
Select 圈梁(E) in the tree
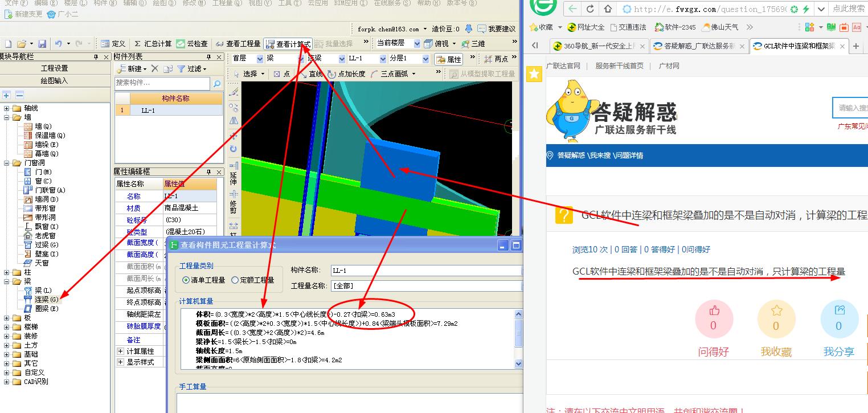[41, 309]
